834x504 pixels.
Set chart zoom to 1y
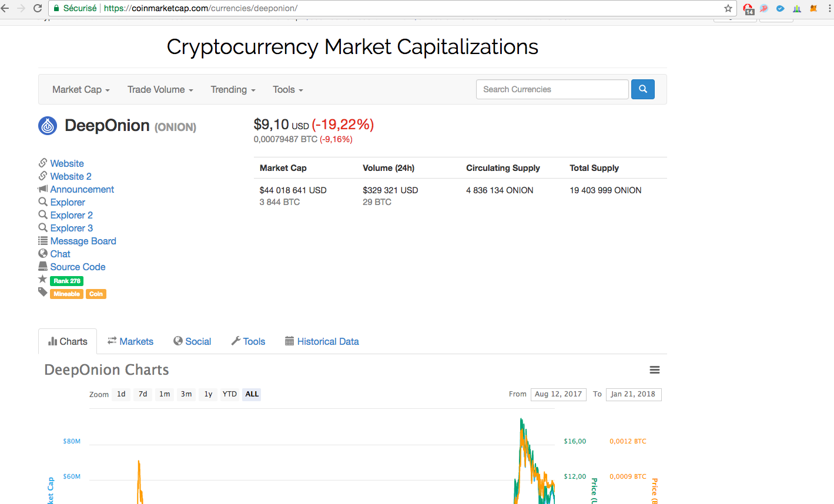point(208,394)
